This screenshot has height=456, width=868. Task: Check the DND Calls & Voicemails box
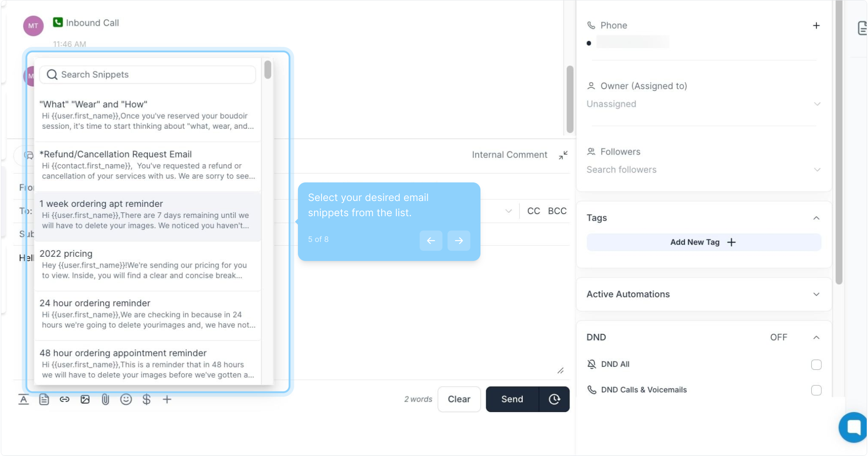pyautogui.click(x=816, y=390)
